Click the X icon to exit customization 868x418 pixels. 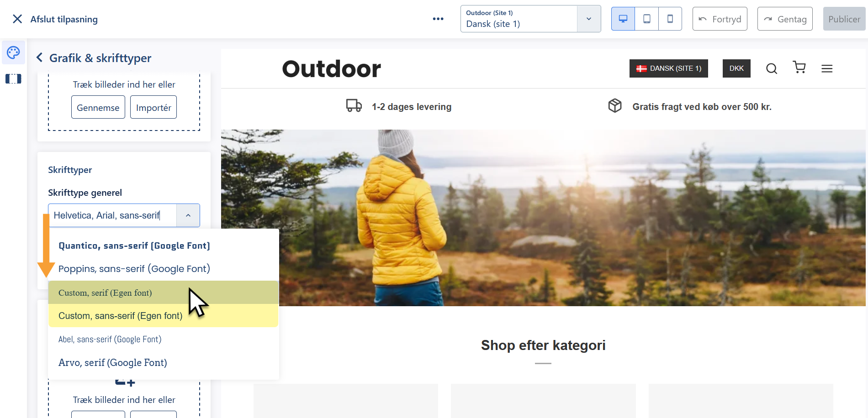point(17,19)
